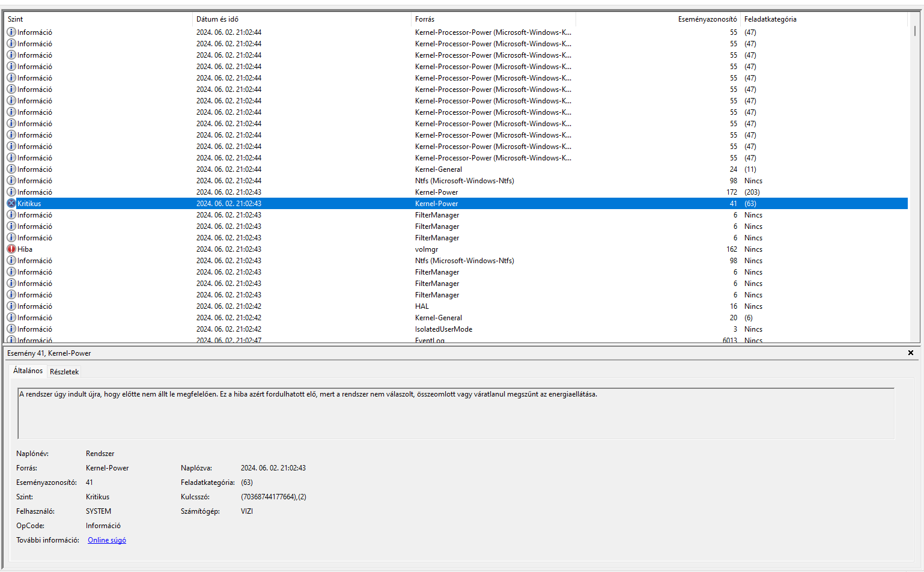Sort by the Feladatkategória column header
Screen dimensions: 924x572
(x=824, y=19)
